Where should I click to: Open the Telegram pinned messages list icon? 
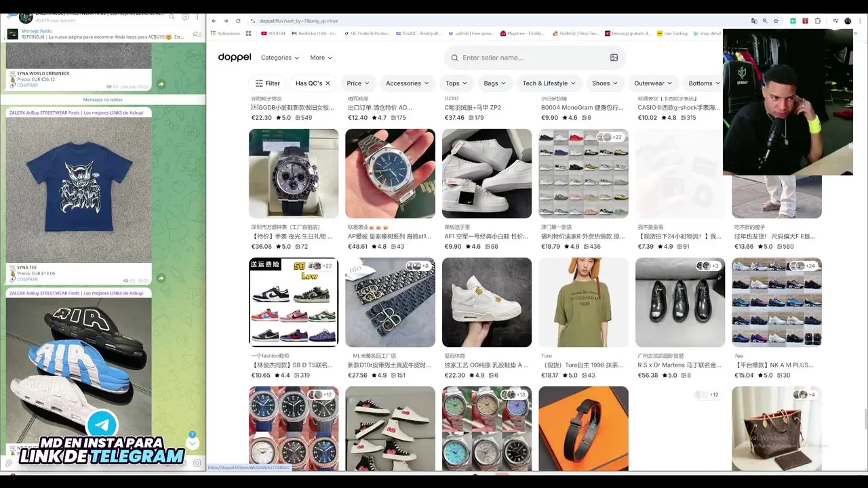pyautogui.click(x=197, y=34)
